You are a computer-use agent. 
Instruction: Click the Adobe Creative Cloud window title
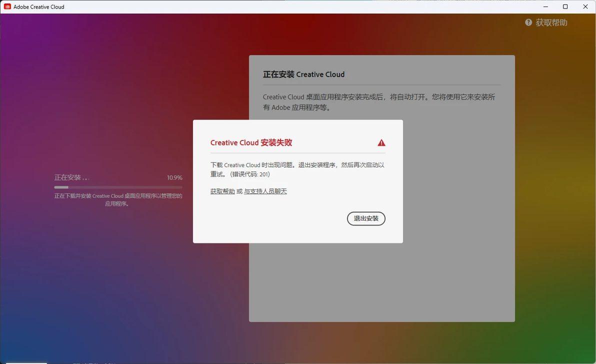(x=39, y=7)
